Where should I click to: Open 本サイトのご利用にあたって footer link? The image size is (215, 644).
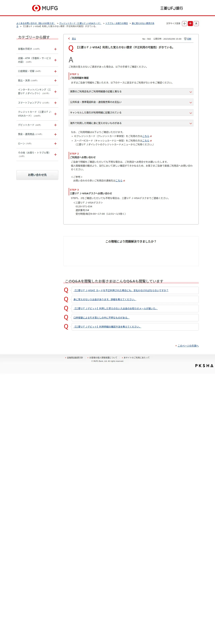136,358
